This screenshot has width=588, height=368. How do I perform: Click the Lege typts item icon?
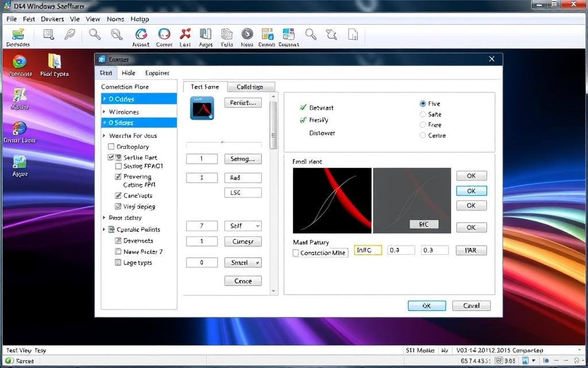[x=118, y=263]
